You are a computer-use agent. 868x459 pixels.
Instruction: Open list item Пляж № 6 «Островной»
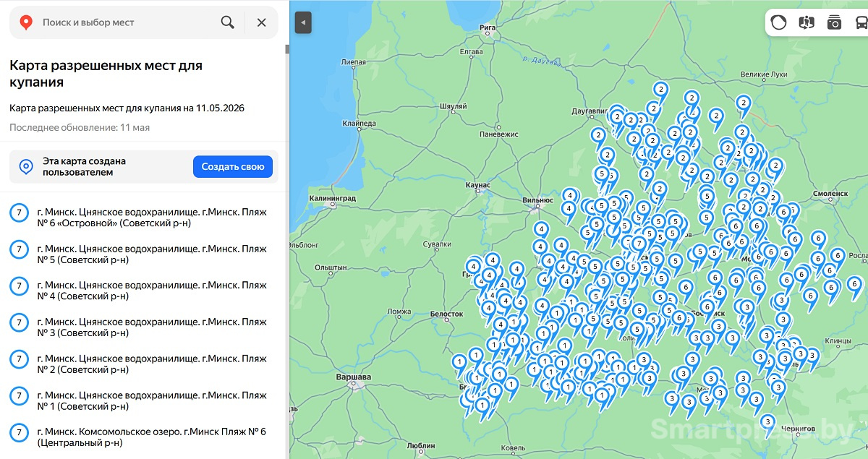point(144,218)
